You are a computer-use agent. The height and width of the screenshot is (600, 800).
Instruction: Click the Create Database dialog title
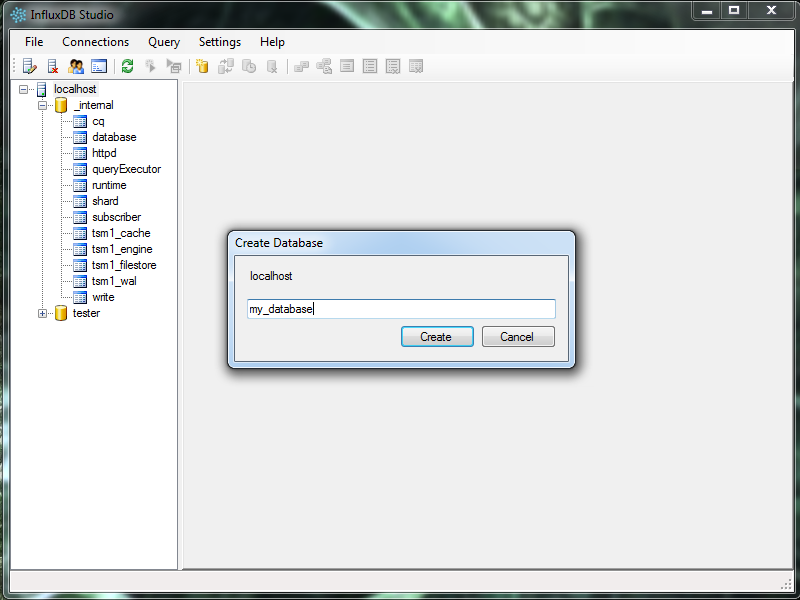click(x=279, y=243)
